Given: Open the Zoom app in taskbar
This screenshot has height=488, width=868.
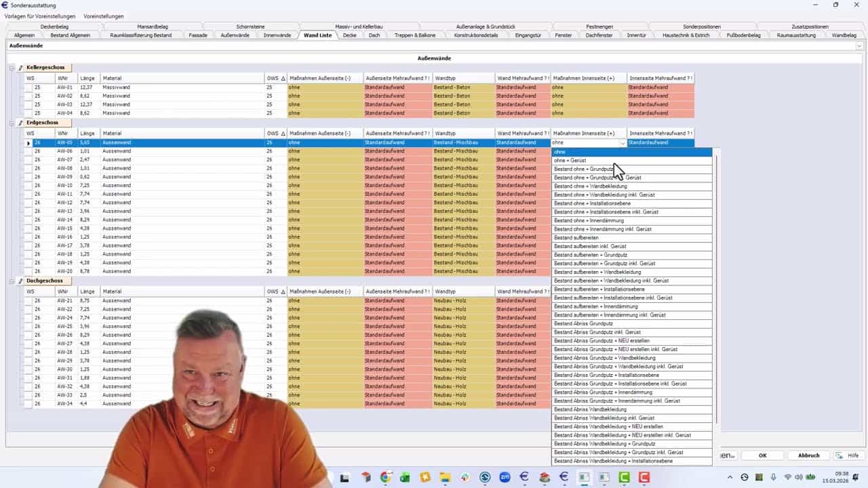Looking at the screenshot, I should [x=505, y=477].
